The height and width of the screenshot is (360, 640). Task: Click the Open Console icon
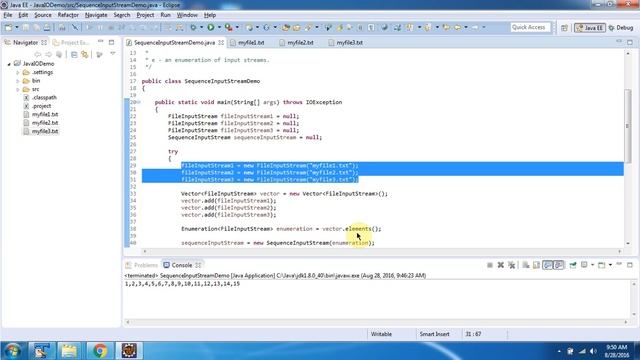602,265
